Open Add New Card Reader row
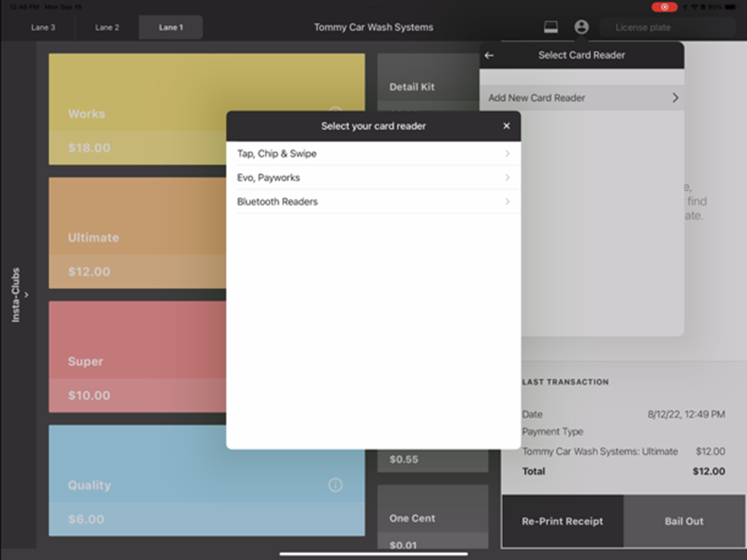This screenshot has width=747, height=560. (582, 98)
